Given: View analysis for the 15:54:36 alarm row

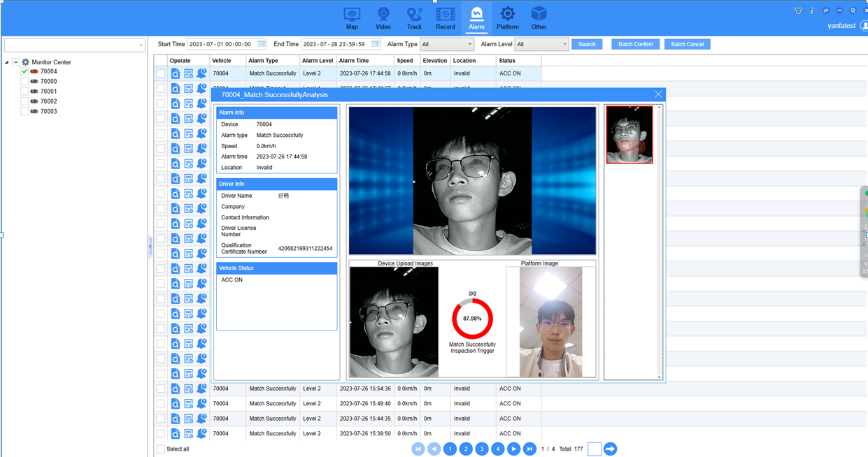Looking at the screenshot, I should coord(176,389).
